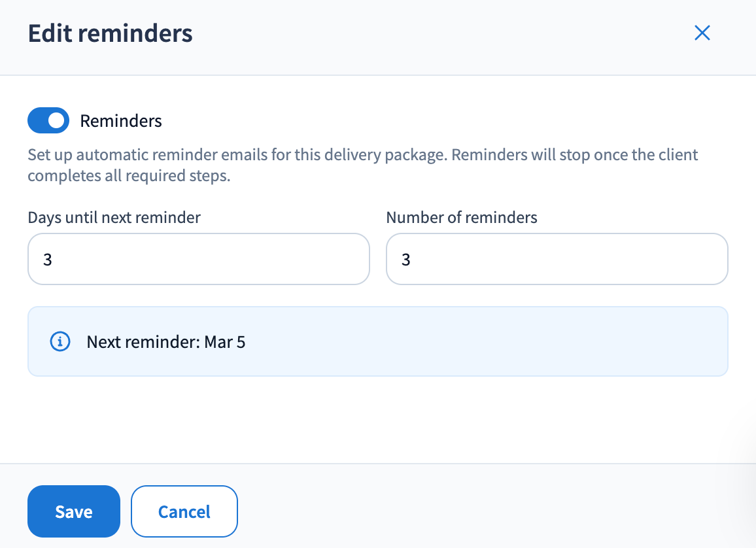Focus the Days until next reminder field
The image size is (756, 548).
[199, 259]
